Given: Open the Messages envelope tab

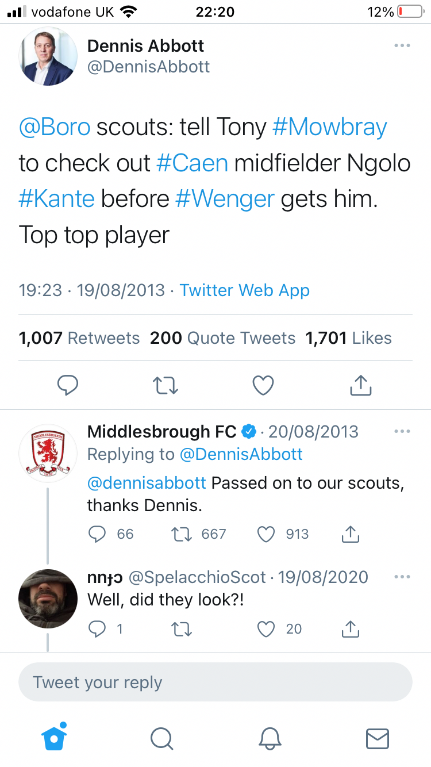Looking at the screenshot, I should pos(377,739).
